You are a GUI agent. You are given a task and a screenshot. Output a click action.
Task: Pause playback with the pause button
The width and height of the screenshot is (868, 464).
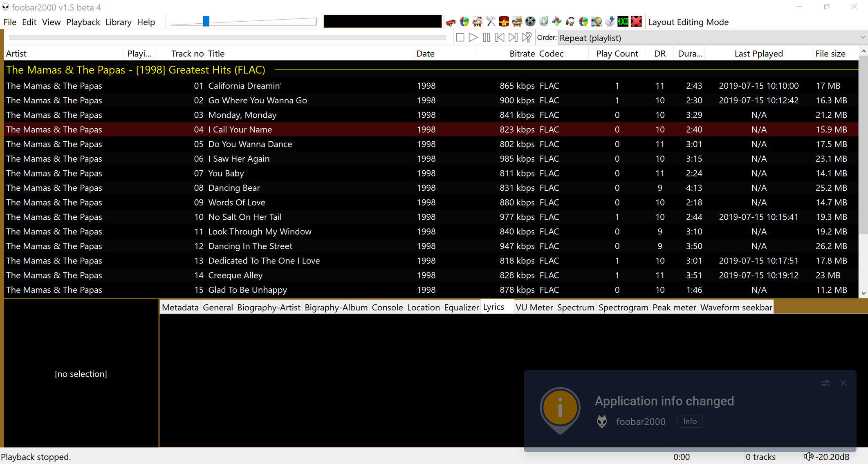(487, 38)
